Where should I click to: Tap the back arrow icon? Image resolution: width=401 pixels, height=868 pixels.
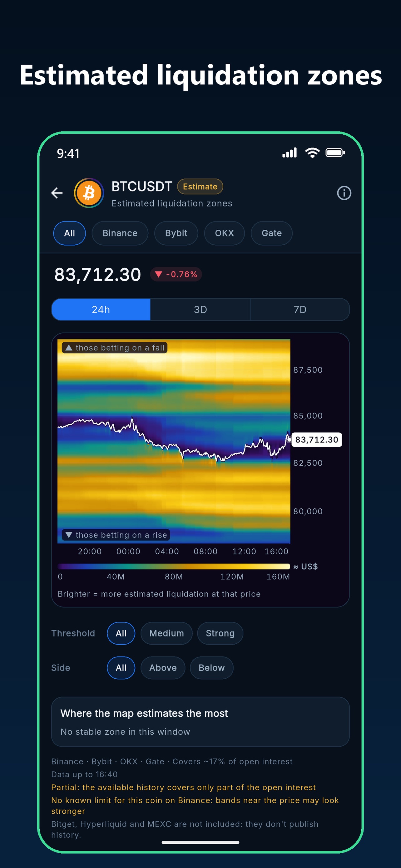coord(57,193)
